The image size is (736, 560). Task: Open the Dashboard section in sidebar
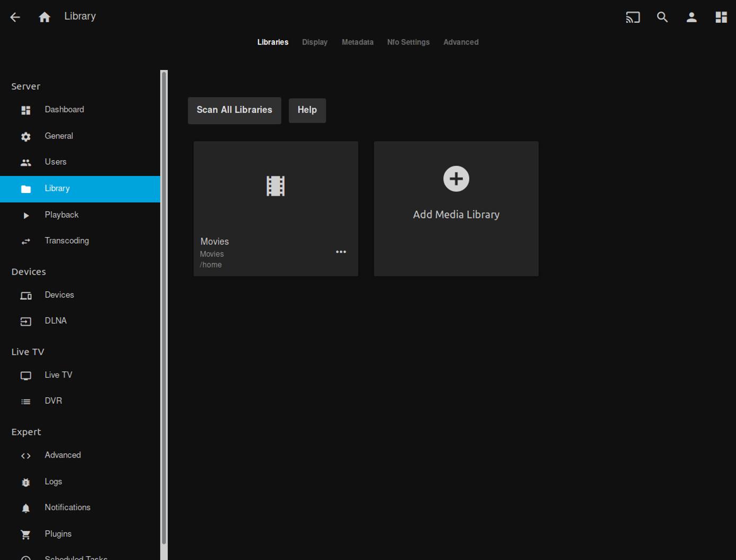click(x=64, y=109)
